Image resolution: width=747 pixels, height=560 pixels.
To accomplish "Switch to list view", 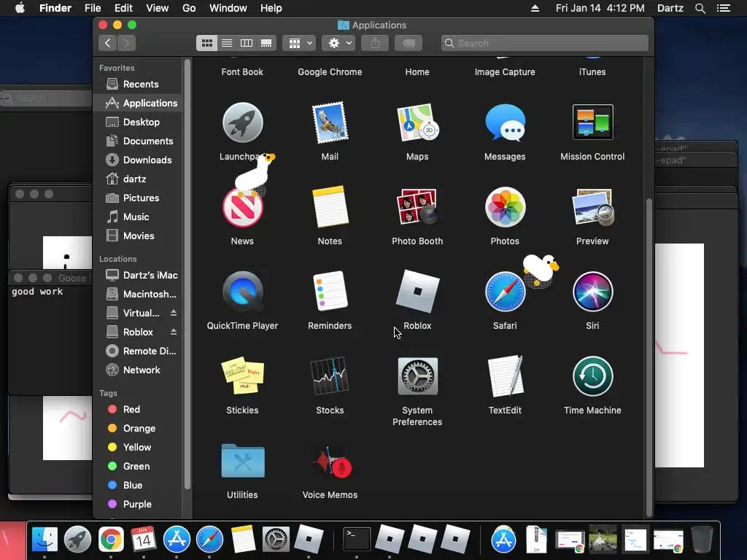I will [227, 43].
